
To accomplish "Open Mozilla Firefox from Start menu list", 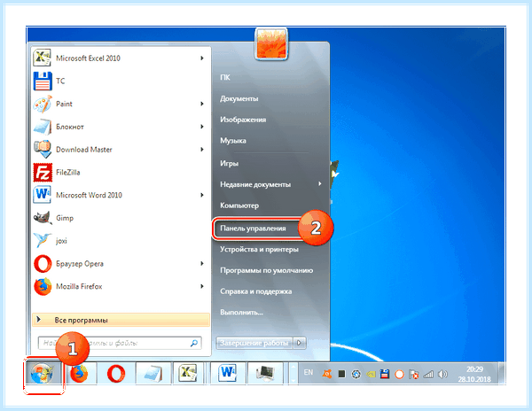I will point(121,287).
